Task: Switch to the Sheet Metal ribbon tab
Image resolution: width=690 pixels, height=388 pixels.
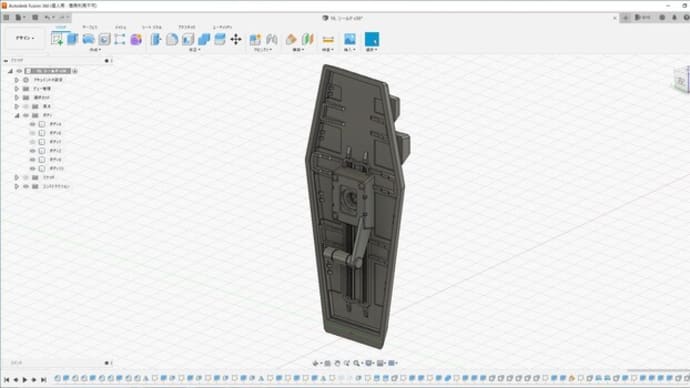Action: (x=152, y=27)
